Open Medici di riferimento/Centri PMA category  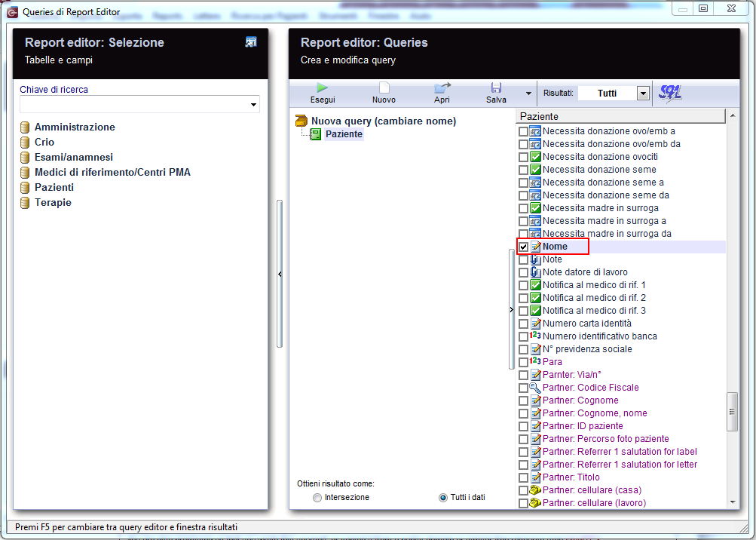[112, 172]
